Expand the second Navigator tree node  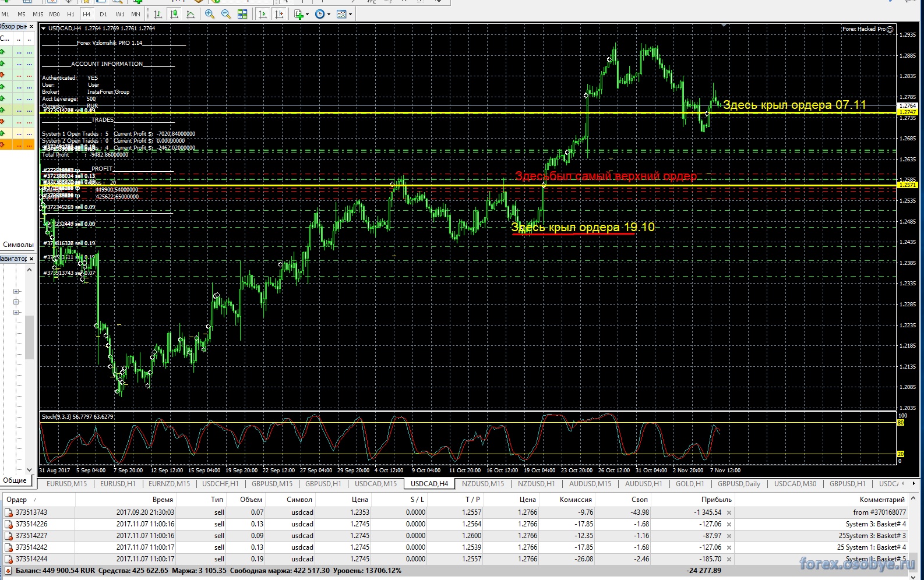pyautogui.click(x=16, y=302)
